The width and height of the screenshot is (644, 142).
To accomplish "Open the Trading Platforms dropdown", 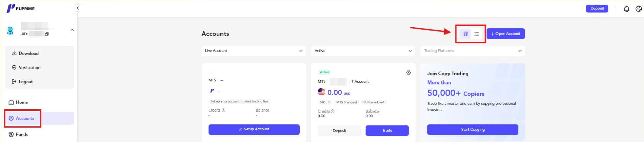I will point(472,51).
